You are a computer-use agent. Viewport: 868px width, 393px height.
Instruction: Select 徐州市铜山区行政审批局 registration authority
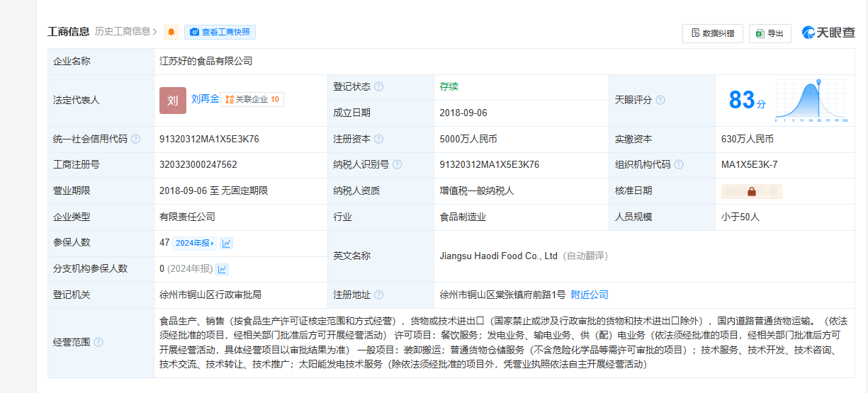tap(210, 295)
